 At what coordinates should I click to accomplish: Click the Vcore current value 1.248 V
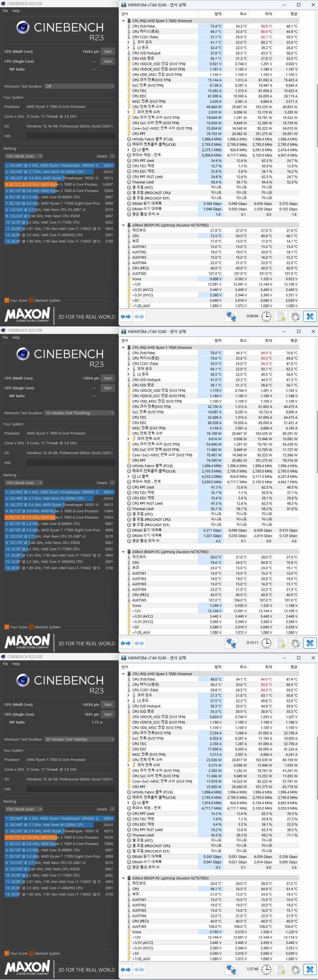[x=215, y=605]
